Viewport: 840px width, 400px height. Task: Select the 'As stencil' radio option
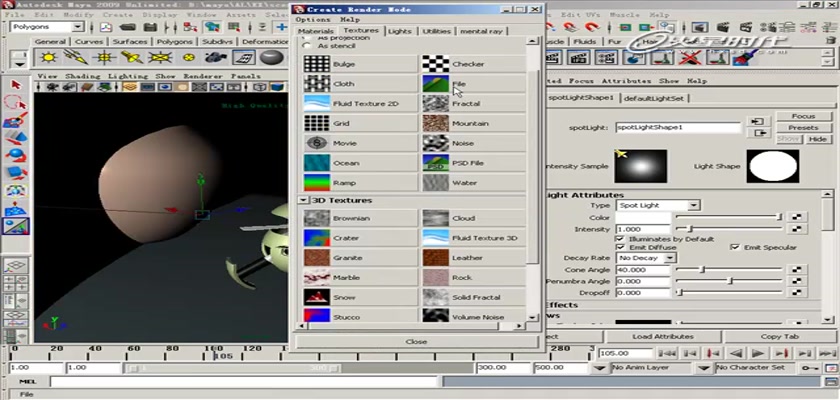click(x=306, y=46)
